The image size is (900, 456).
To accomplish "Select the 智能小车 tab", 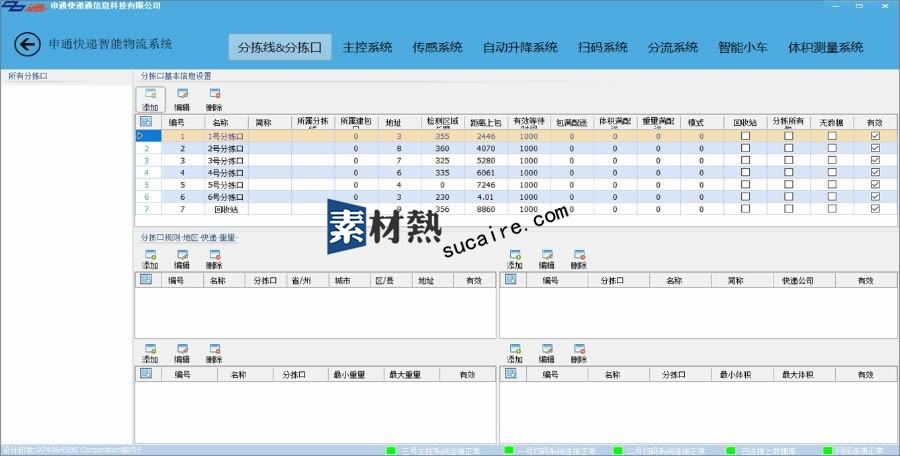I will 743,47.
